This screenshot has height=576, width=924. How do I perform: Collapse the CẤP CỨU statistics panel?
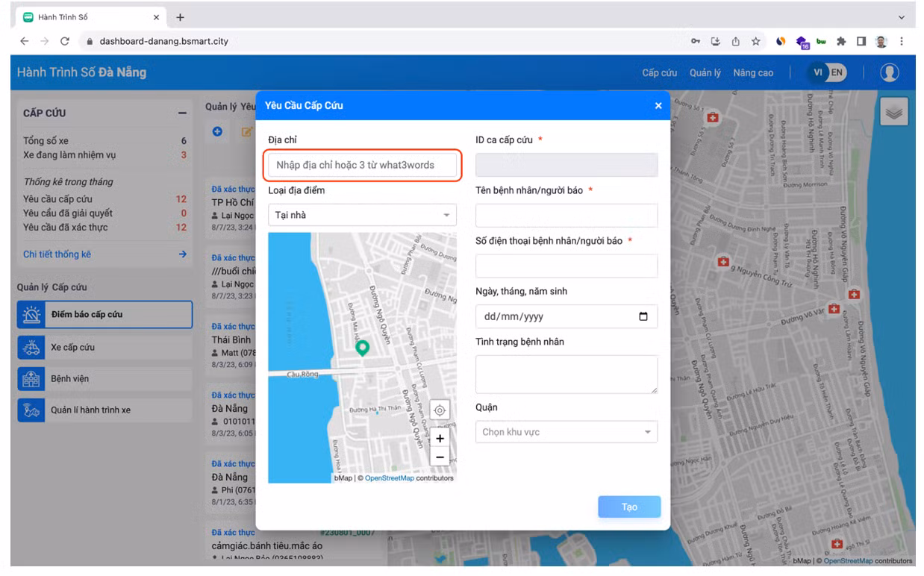pos(181,113)
